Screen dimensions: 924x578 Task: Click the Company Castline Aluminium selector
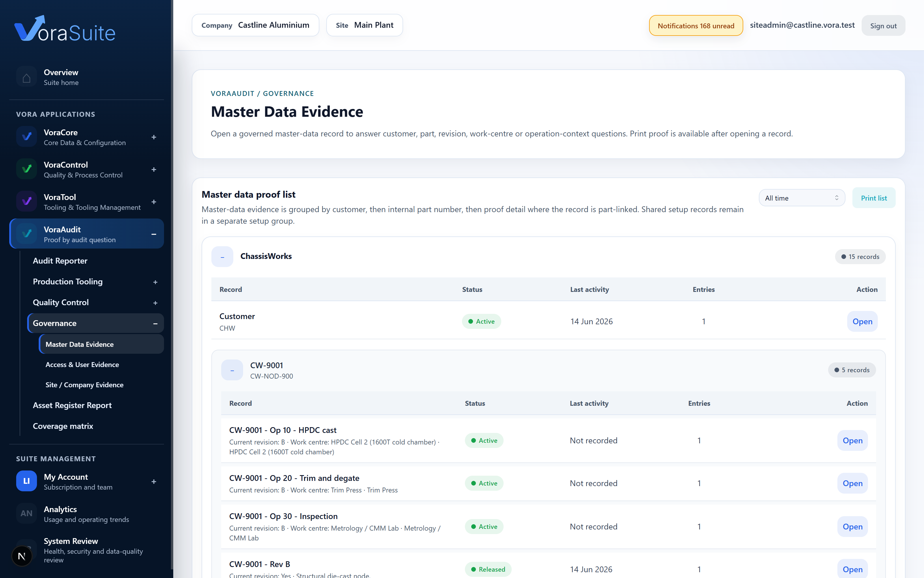256,25
